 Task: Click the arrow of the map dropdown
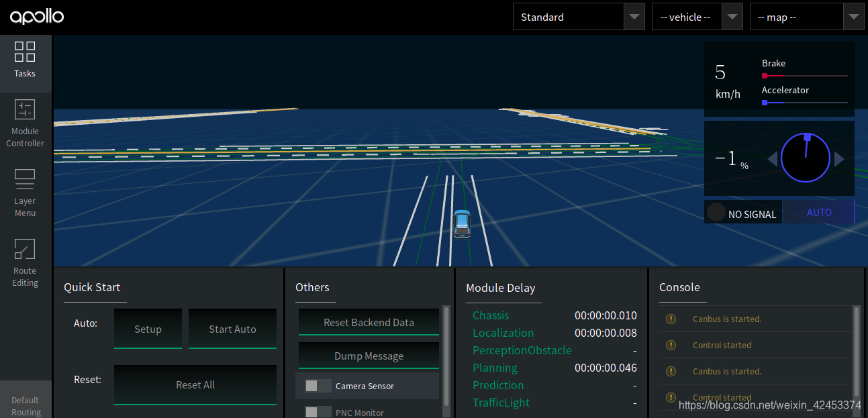coord(853,17)
